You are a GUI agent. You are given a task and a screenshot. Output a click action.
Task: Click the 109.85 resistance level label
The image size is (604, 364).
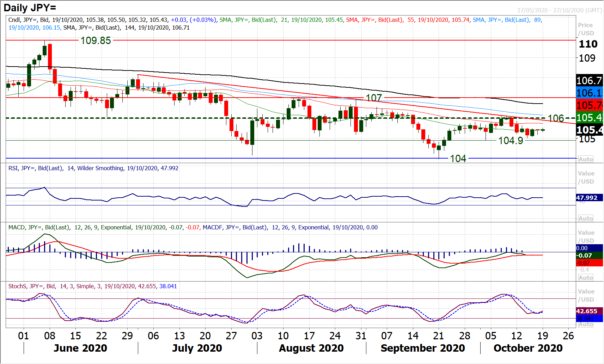tap(96, 41)
